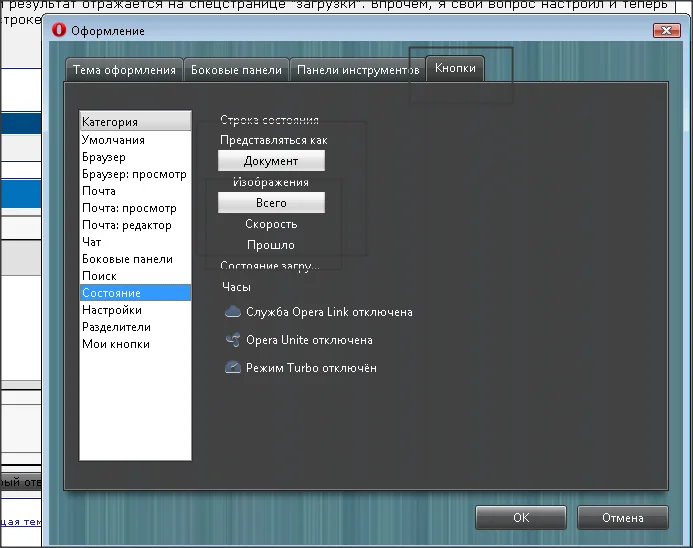The image size is (693, 548).
Task: Select Почта category
Action: [135, 191]
